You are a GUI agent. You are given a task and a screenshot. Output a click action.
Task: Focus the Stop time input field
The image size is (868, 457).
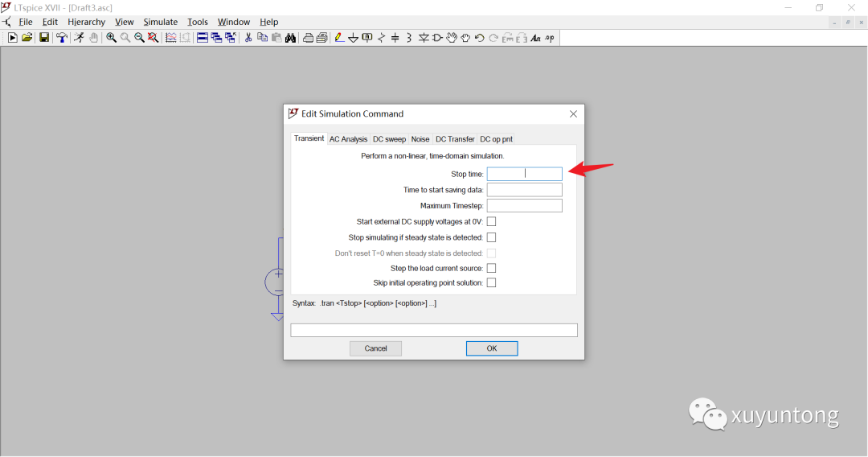(x=524, y=174)
